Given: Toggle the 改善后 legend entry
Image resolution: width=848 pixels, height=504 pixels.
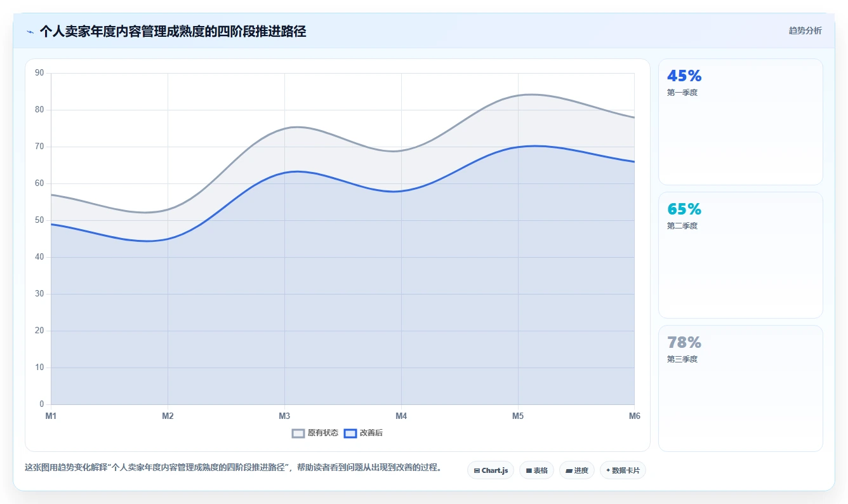Looking at the screenshot, I should pos(363,433).
